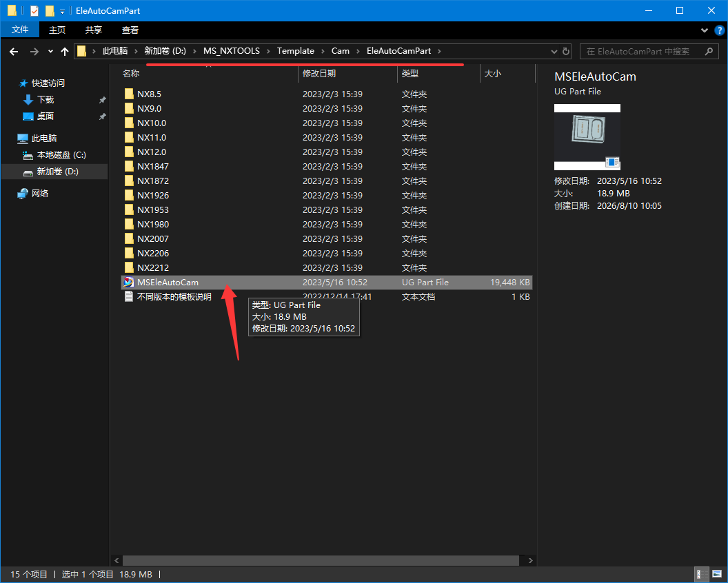Image resolution: width=728 pixels, height=583 pixels.
Task: Select the NX10.0 folder icon
Action: [x=129, y=123]
